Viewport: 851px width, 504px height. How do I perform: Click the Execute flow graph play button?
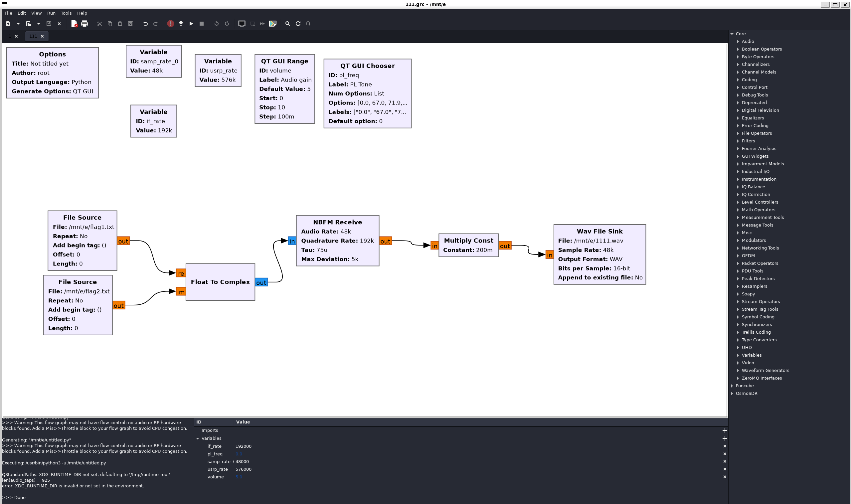(x=191, y=23)
